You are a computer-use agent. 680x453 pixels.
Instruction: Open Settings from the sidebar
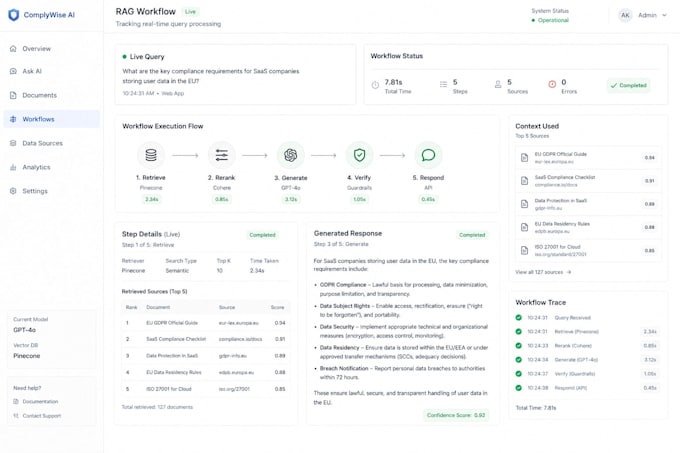click(52, 191)
